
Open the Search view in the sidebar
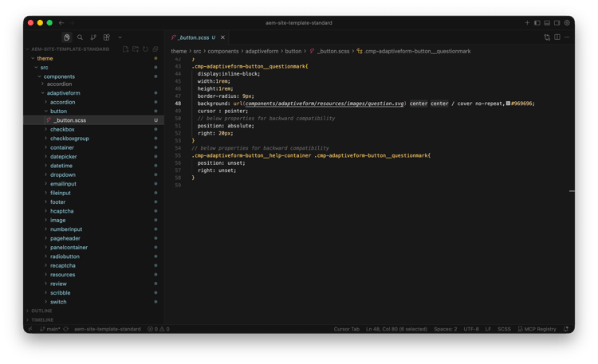coord(80,37)
